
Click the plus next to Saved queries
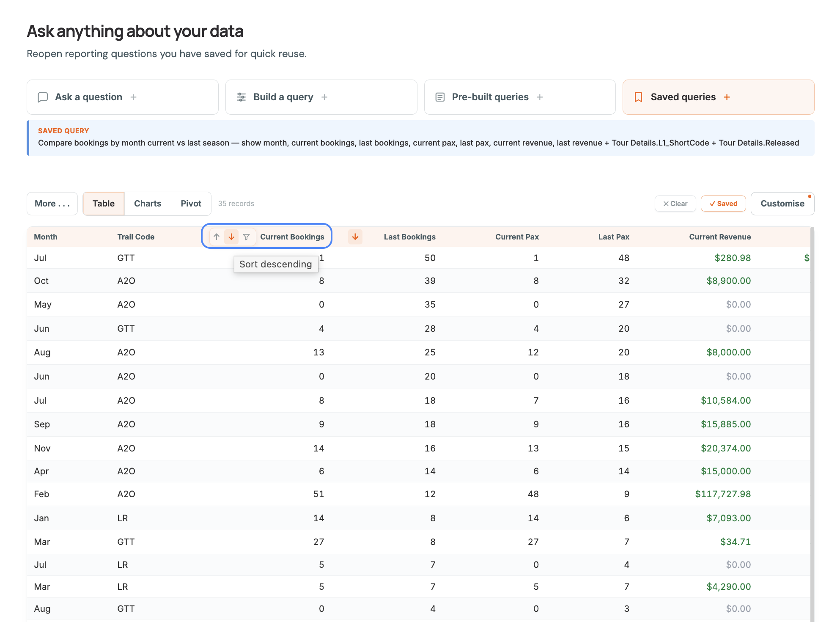coord(727,97)
